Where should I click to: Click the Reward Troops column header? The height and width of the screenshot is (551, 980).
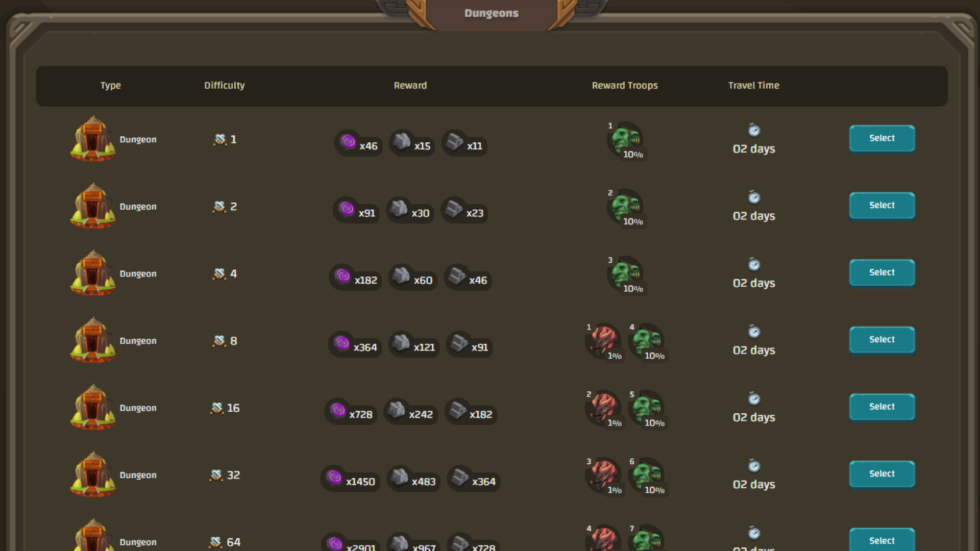(x=625, y=85)
